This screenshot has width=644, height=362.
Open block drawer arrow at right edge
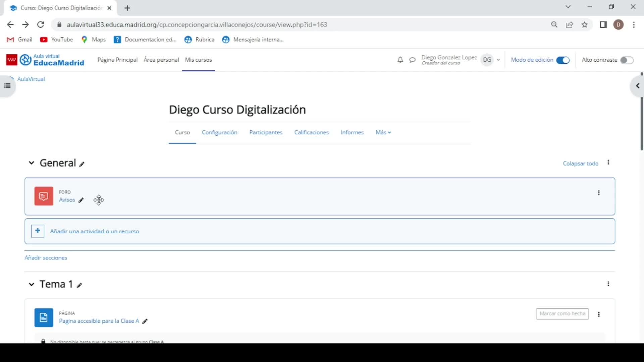638,86
